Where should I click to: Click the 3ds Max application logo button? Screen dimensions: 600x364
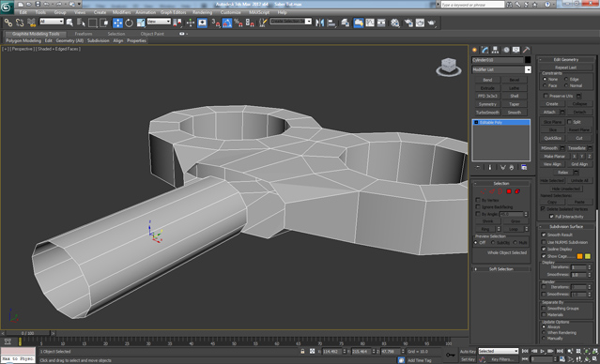[x=7, y=7]
